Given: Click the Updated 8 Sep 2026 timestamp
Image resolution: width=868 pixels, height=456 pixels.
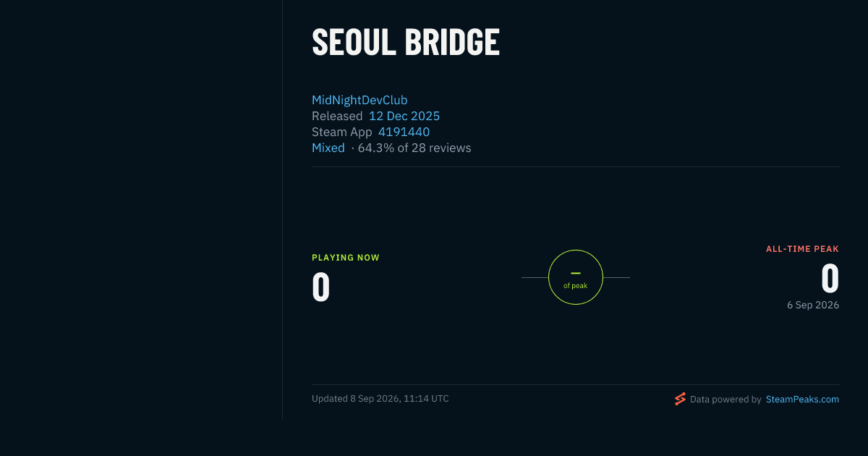Looking at the screenshot, I should tap(380, 399).
